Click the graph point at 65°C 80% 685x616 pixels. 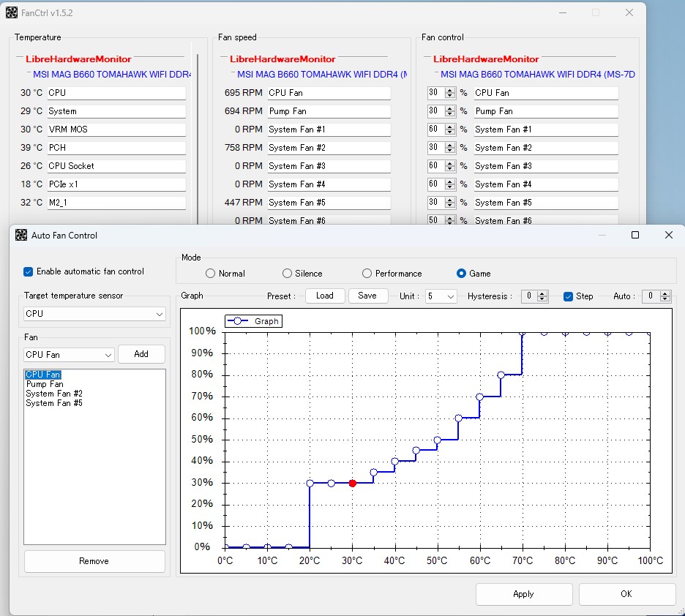[x=501, y=375]
